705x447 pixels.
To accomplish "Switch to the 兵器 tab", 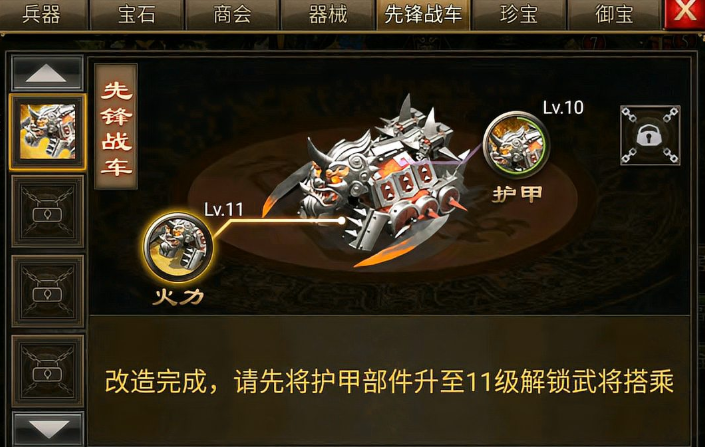I will [42, 15].
